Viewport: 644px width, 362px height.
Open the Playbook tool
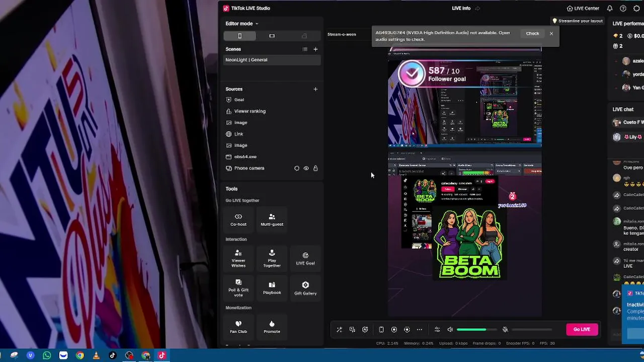point(272,288)
